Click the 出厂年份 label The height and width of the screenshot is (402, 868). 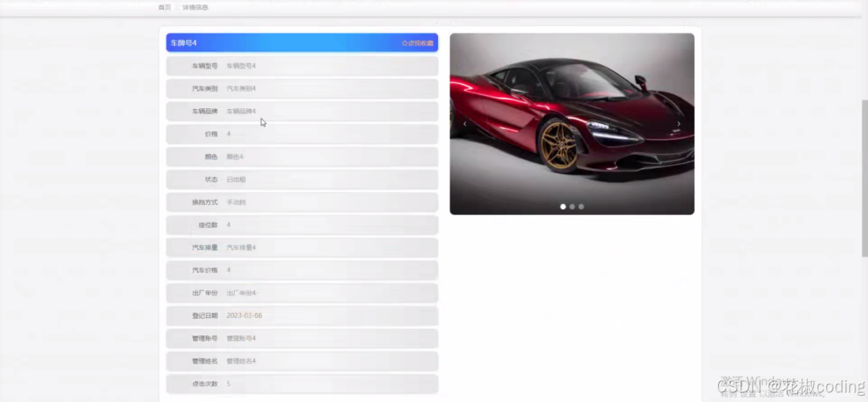click(205, 293)
